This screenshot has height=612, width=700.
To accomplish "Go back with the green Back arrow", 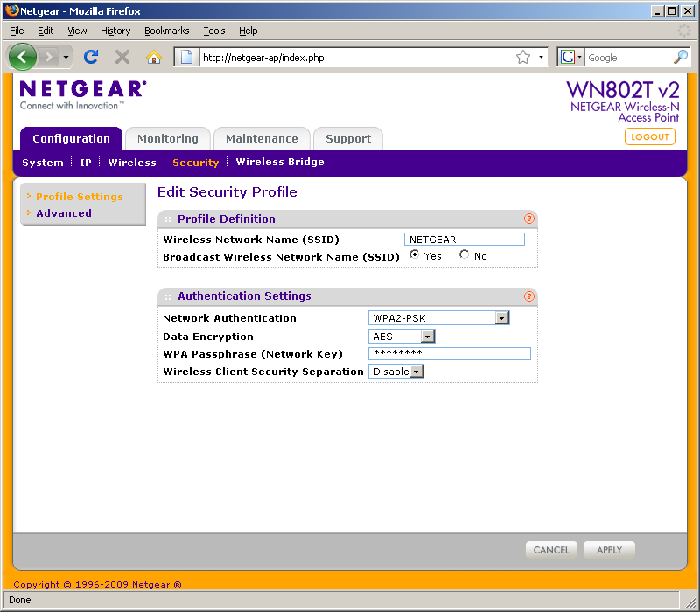I will 23,57.
